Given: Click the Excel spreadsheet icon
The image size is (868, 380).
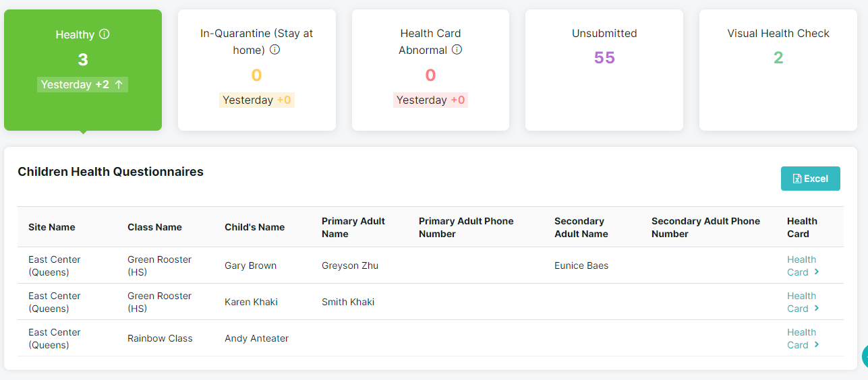Looking at the screenshot, I should coord(797,179).
